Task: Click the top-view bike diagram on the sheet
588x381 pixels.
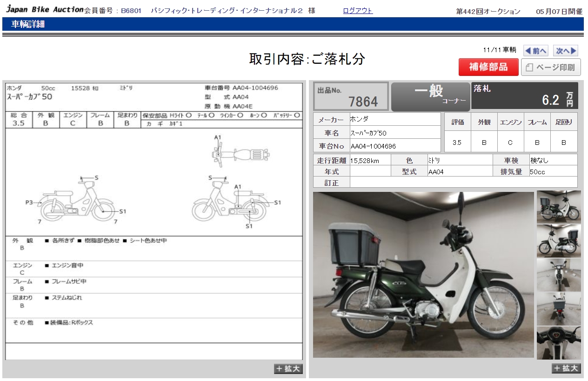Action: 241,154
